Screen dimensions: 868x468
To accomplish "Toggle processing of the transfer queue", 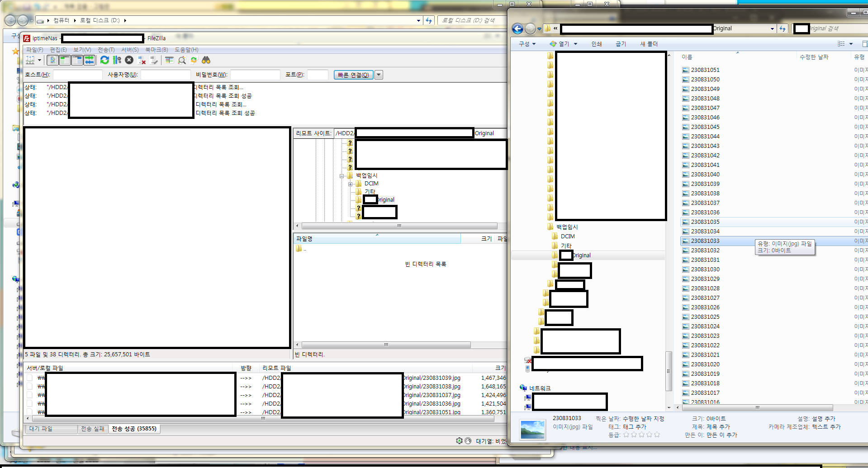I will 117,60.
